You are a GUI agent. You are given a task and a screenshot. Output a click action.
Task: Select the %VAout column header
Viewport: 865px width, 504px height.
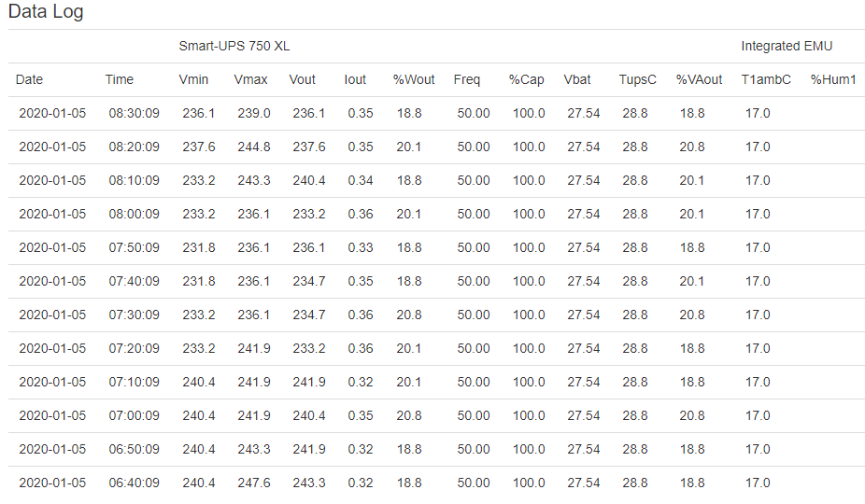[700, 79]
